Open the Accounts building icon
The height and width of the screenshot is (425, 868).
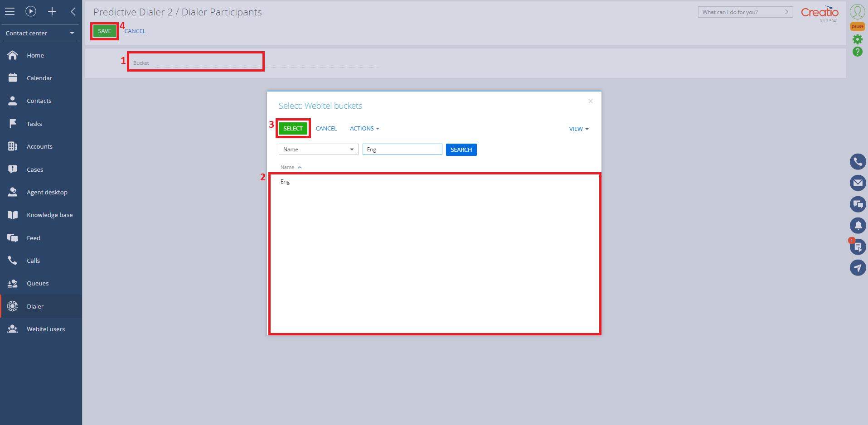(13, 146)
